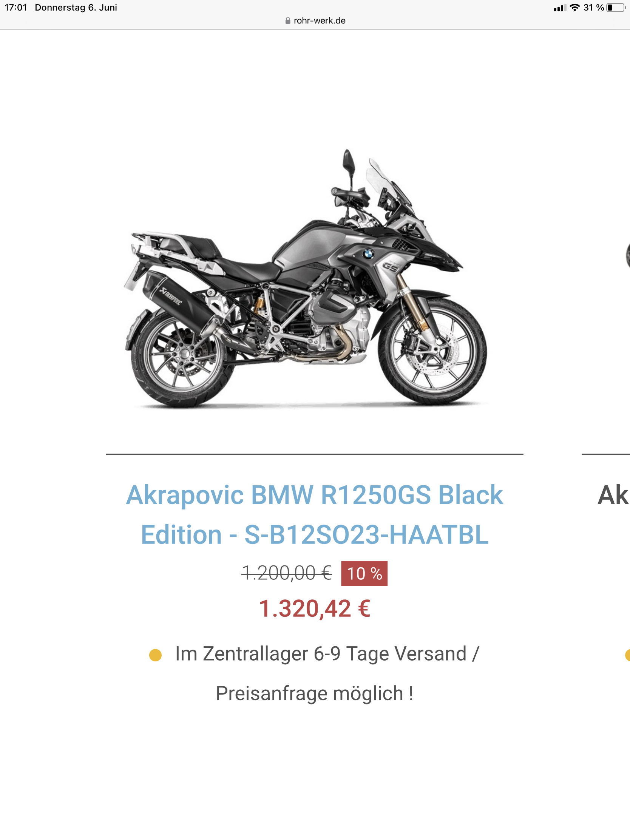Tap the battery icon in status bar
The width and height of the screenshot is (630, 840).
click(616, 8)
